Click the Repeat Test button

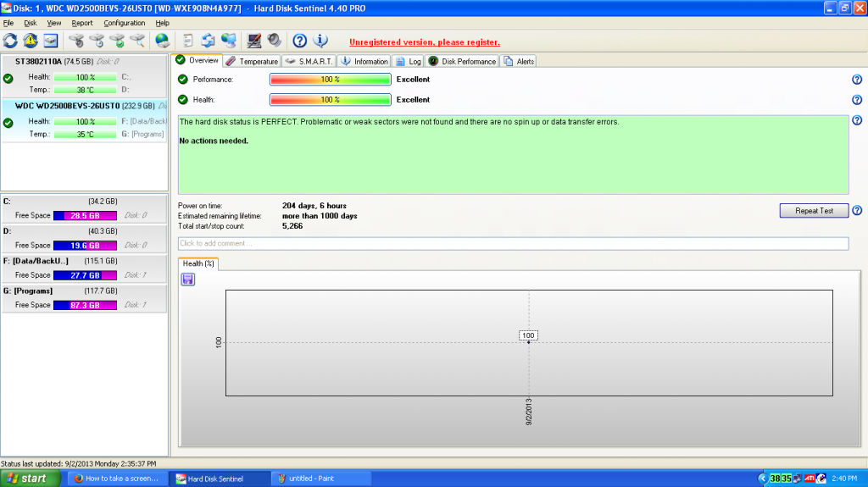coord(814,211)
